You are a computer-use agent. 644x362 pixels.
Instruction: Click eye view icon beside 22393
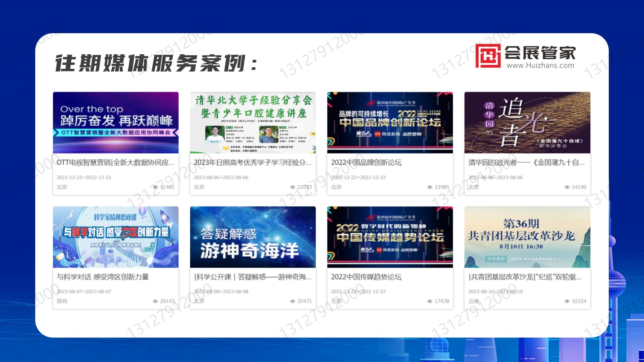tap(292, 187)
